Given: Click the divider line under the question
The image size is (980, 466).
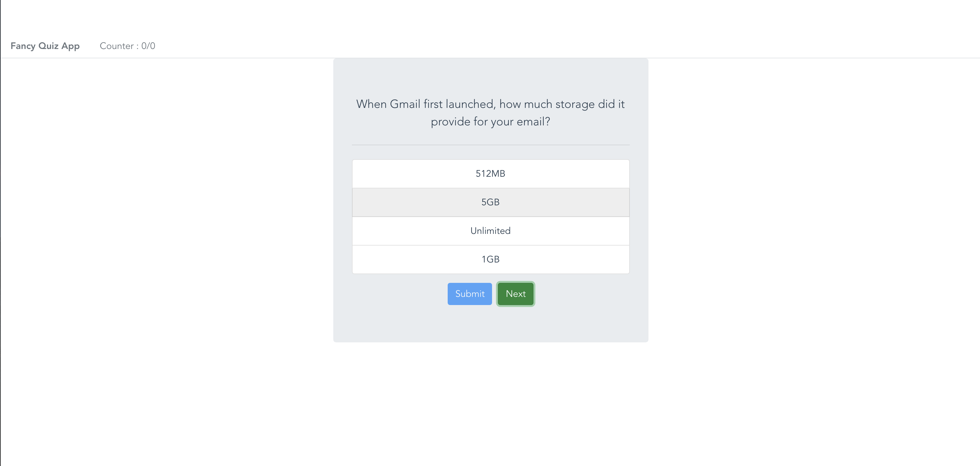Looking at the screenshot, I should [490, 145].
